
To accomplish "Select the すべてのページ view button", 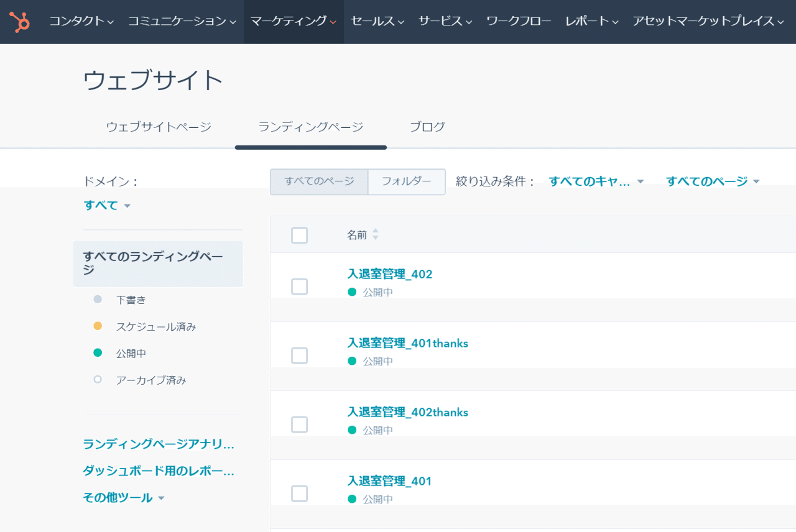I will pos(319,181).
